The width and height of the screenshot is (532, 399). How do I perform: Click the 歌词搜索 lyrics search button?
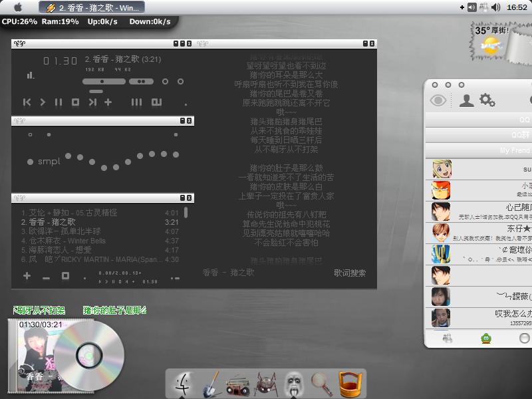(350, 273)
